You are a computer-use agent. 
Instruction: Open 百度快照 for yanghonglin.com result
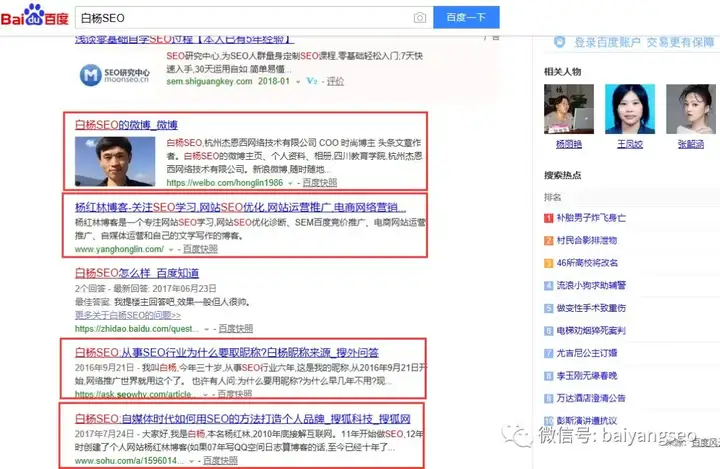(x=200, y=249)
